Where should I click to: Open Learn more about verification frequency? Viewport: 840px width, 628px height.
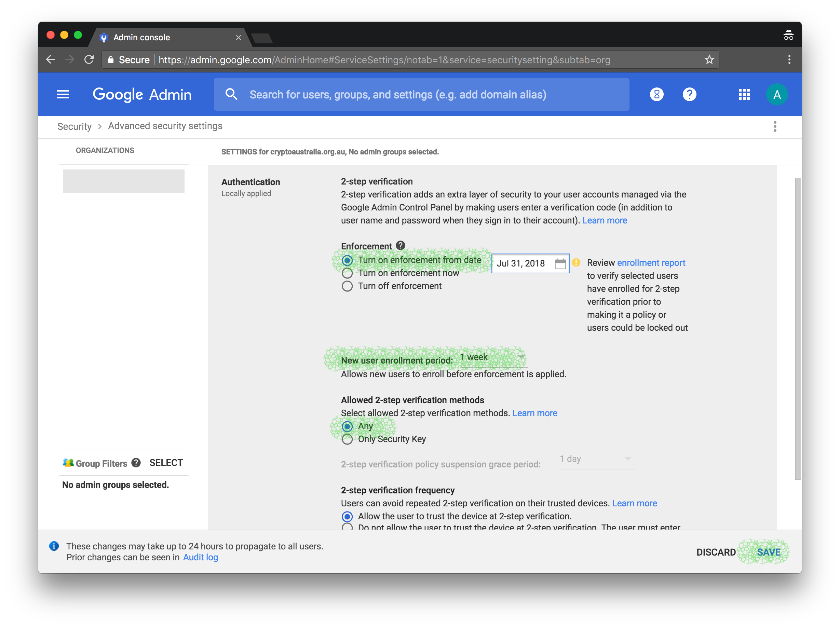coord(635,504)
